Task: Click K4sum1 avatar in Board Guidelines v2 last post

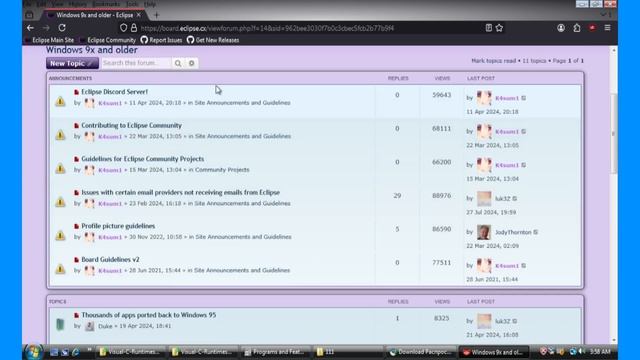Action: [x=484, y=266]
